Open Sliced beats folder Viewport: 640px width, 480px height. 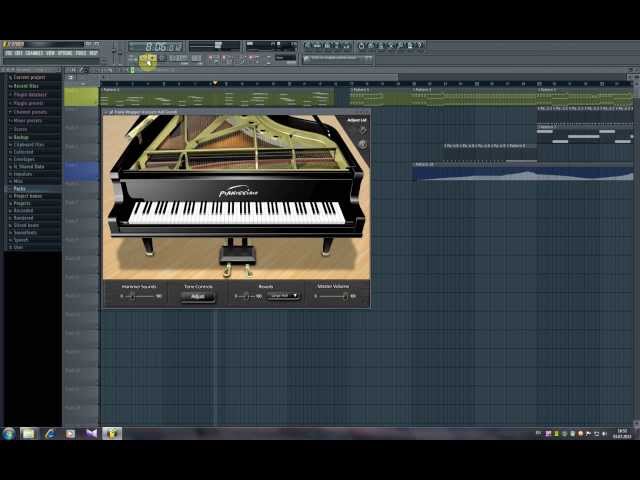(x=26, y=225)
